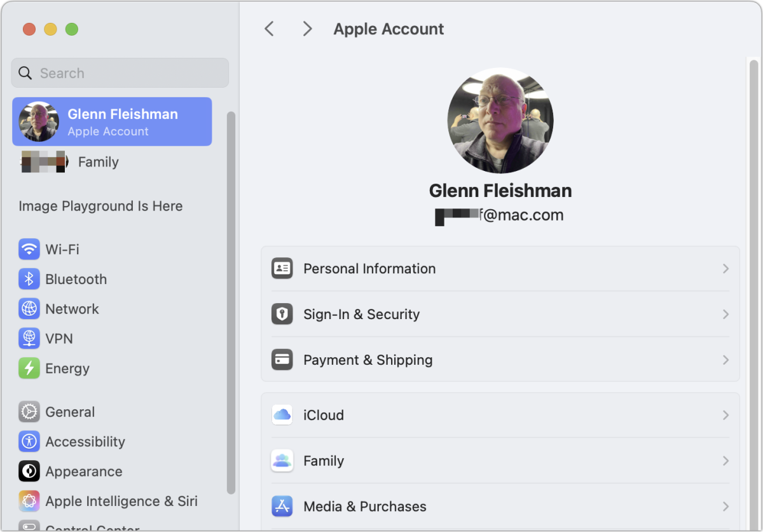Expand the Media & Purchases row chevron
This screenshot has width=763, height=532.
coord(725,507)
